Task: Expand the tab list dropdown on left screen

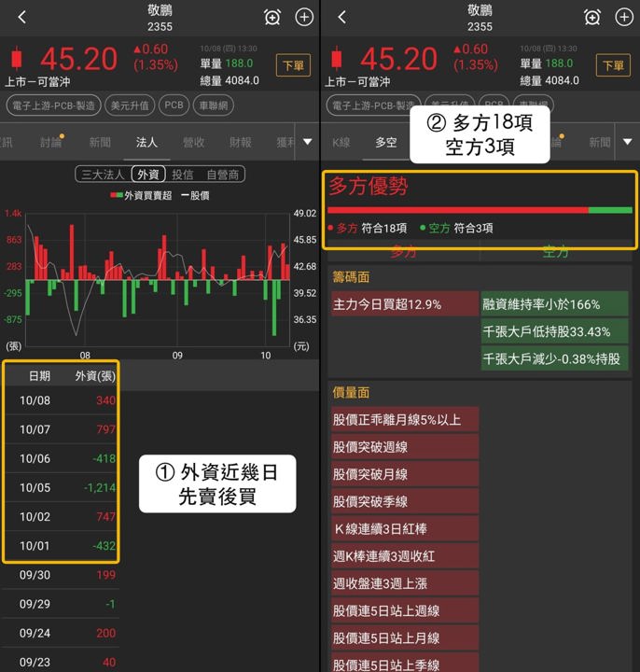Action: pos(307,142)
